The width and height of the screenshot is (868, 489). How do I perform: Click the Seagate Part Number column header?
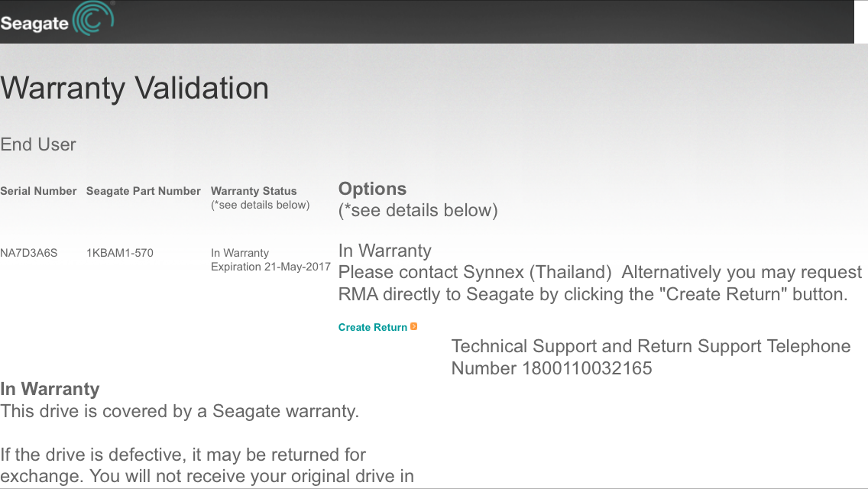click(143, 191)
